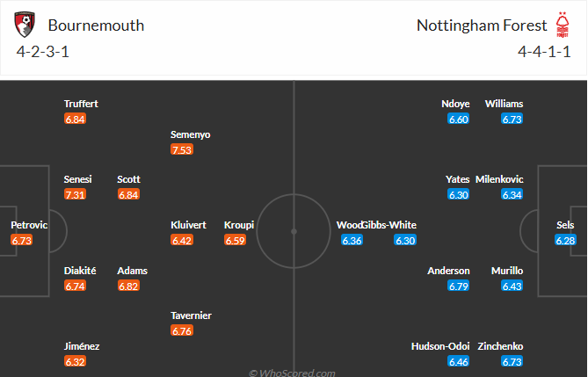Click the Murillo player name
This screenshot has height=377, width=588.
point(507,271)
